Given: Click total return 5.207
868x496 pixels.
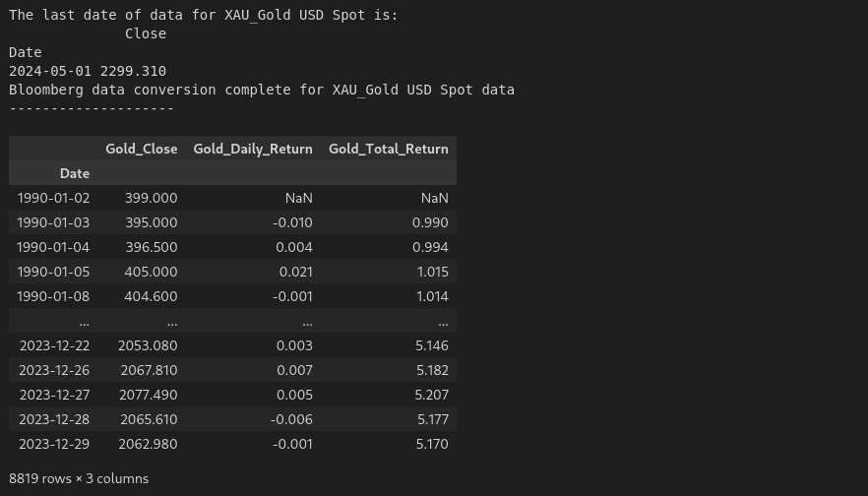Looking at the screenshot, I should (x=432, y=395).
